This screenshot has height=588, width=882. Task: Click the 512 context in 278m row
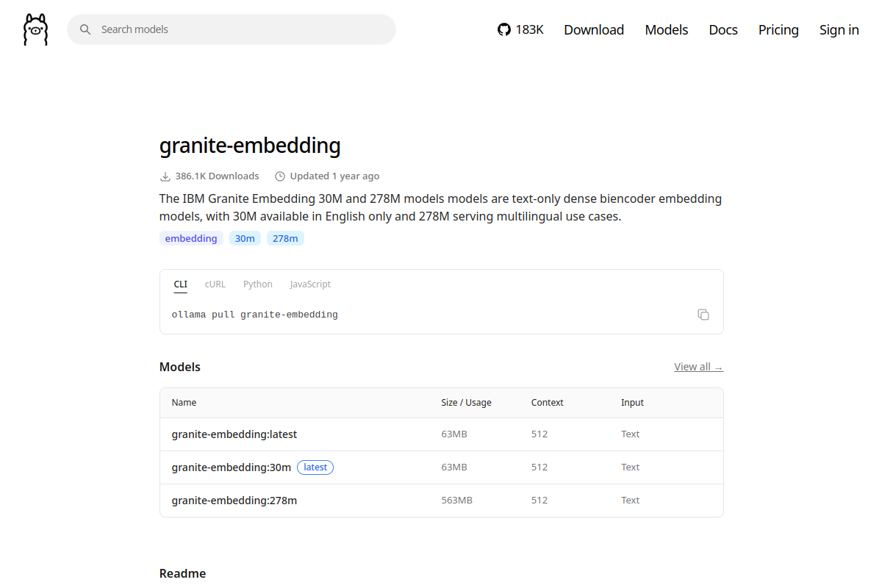pos(539,501)
